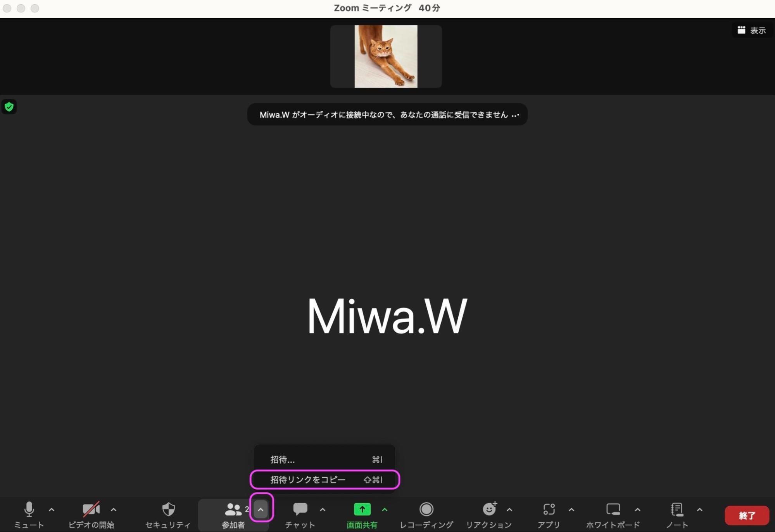Click the Miwa.W audio connection notification text
The height and width of the screenshot is (532, 775).
(x=383, y=115)
